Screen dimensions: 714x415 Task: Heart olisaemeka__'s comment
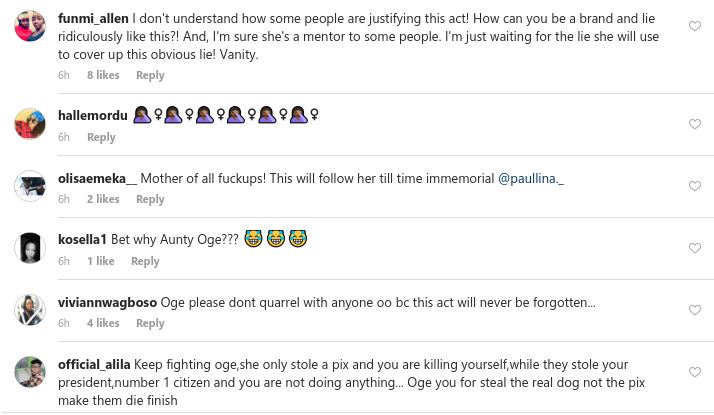695,187
